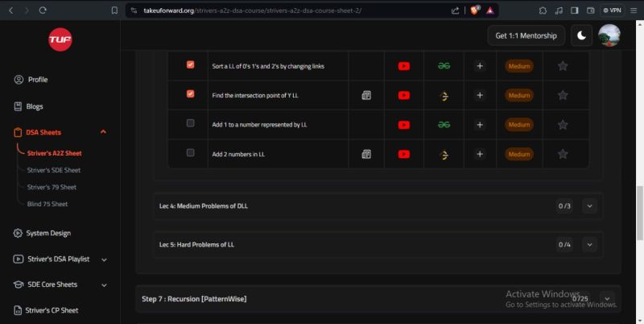Add note with plus icon for Sort a LL row
The image size is (644, 324).
(x=479, y=66)
